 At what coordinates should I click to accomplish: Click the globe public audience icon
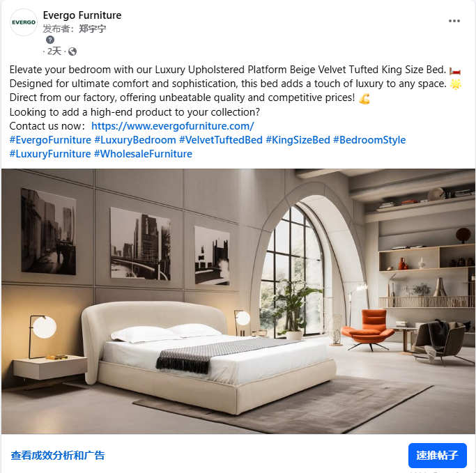(72, 52)
